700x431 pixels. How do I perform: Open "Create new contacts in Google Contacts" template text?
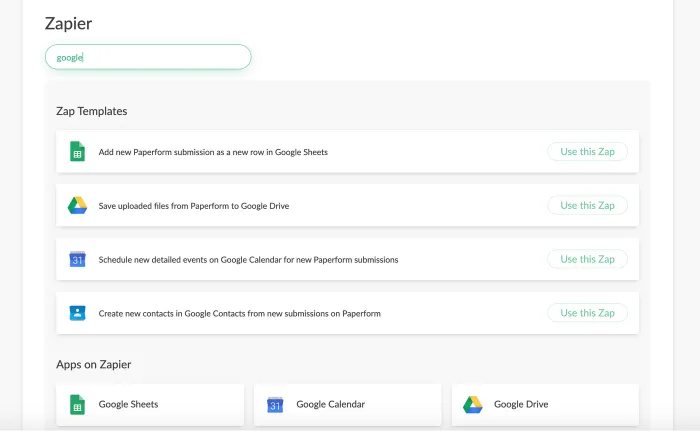pyautogui.click(x=239, y=313)
